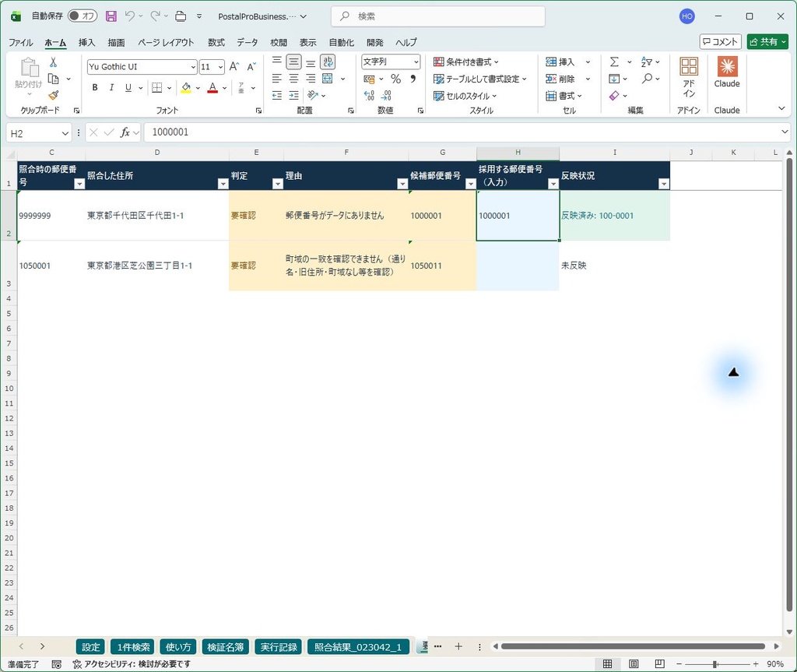Toggle wrap text button
The width and height of the screenshot is (797, 672).
click(x=328, y=62)
